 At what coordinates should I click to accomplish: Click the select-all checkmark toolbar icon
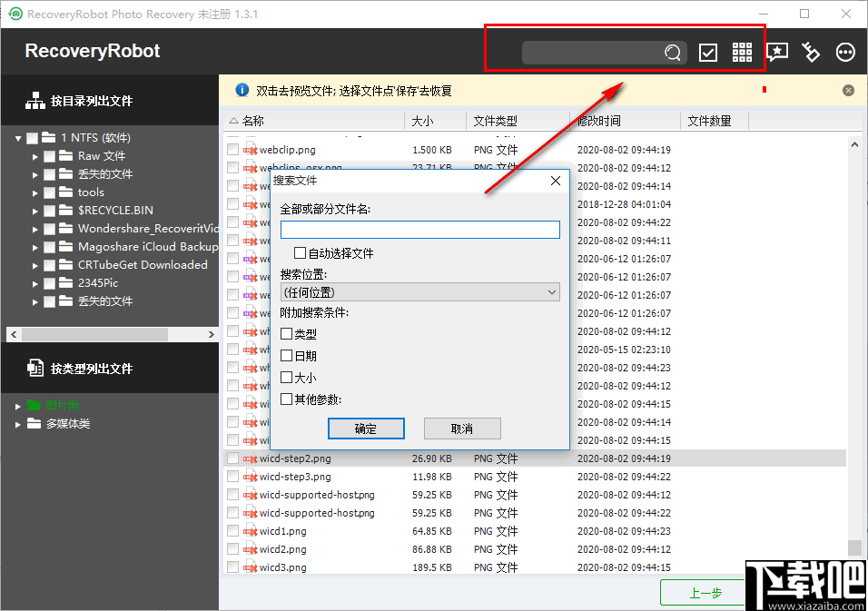[708, 53]
